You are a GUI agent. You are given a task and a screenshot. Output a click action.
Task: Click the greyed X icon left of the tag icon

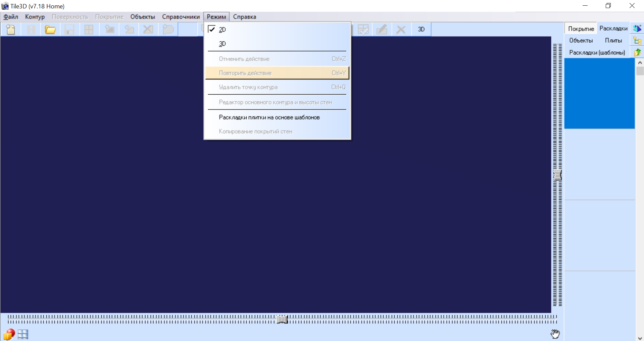148,30
